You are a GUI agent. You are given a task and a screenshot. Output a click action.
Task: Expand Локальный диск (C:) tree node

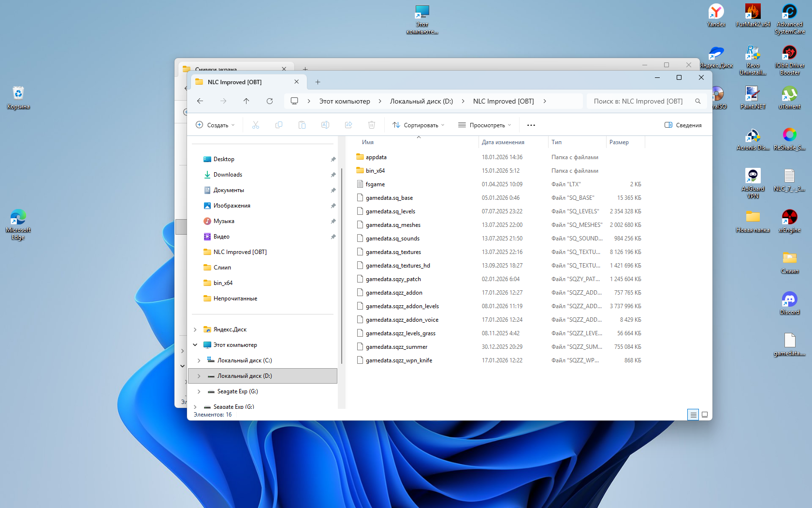(199, 360)
